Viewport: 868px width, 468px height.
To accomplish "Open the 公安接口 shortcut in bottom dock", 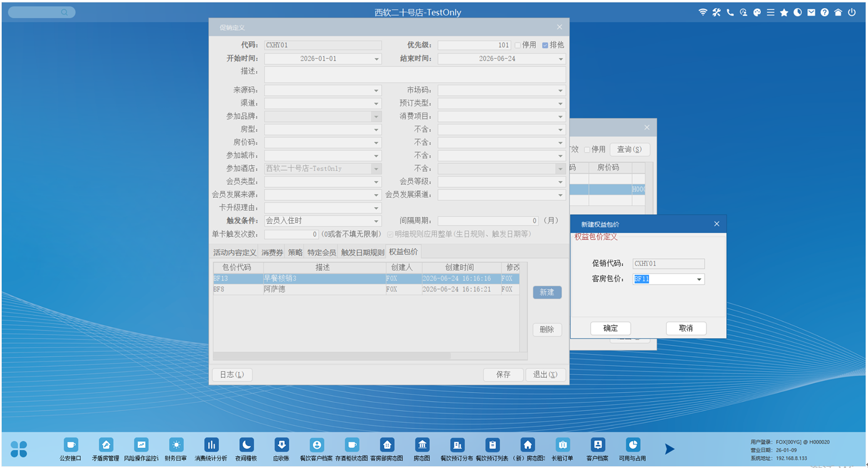I will 71,445.
